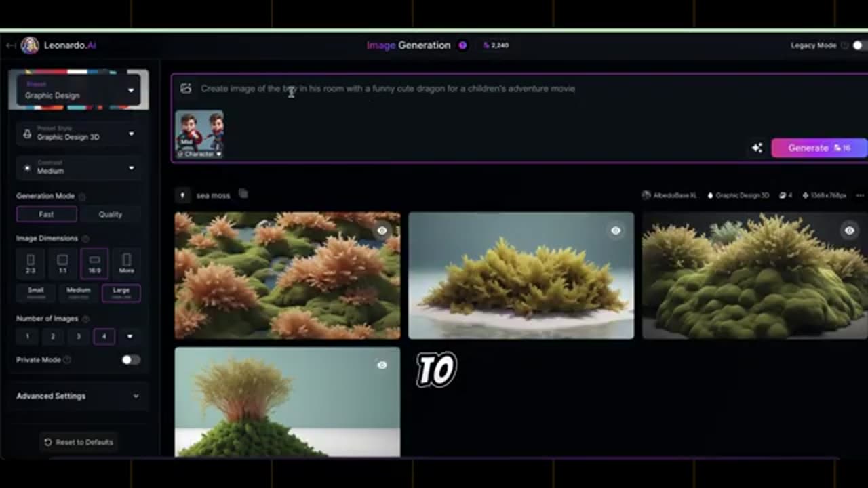Click the Number of Images help icon
The height and width of the screenshot is (488, 868).
[x=85, y=319]
